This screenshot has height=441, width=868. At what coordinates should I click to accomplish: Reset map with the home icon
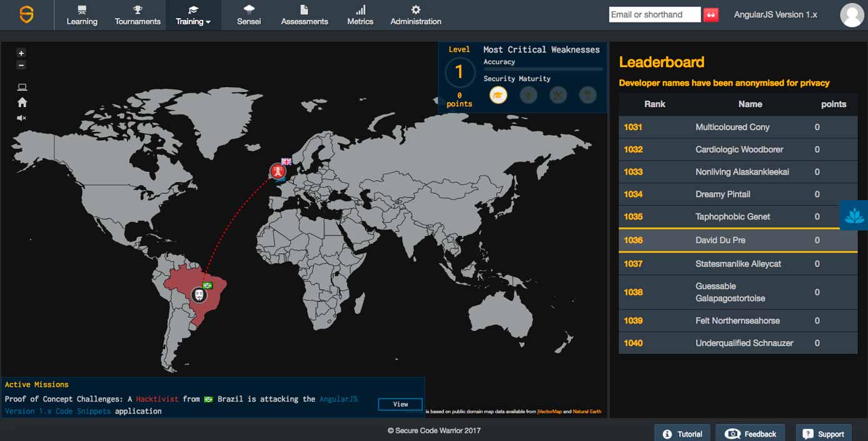point(22,102)
